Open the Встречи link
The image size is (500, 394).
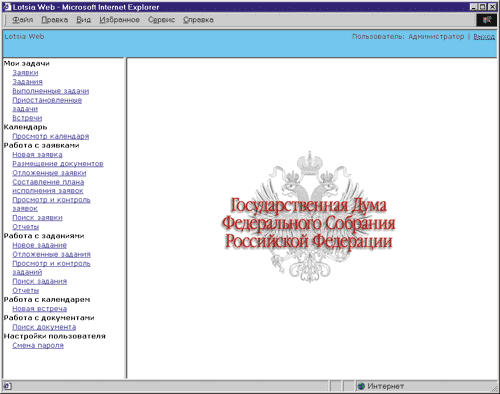pyautogui.click(x=27, y=118)
